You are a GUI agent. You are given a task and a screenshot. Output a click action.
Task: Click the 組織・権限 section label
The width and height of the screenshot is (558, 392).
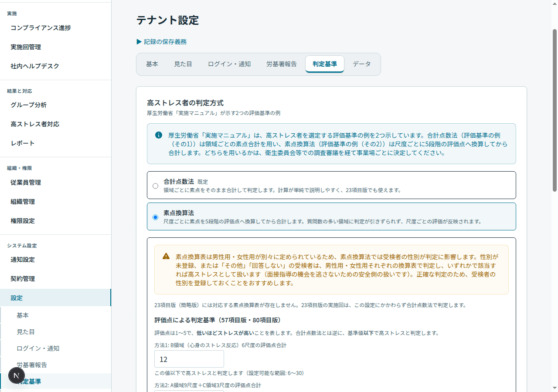point(20,168)
